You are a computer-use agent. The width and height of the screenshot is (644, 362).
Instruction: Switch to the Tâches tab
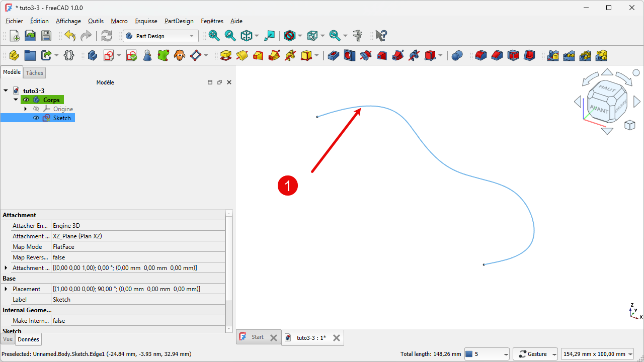coord(35,73)
